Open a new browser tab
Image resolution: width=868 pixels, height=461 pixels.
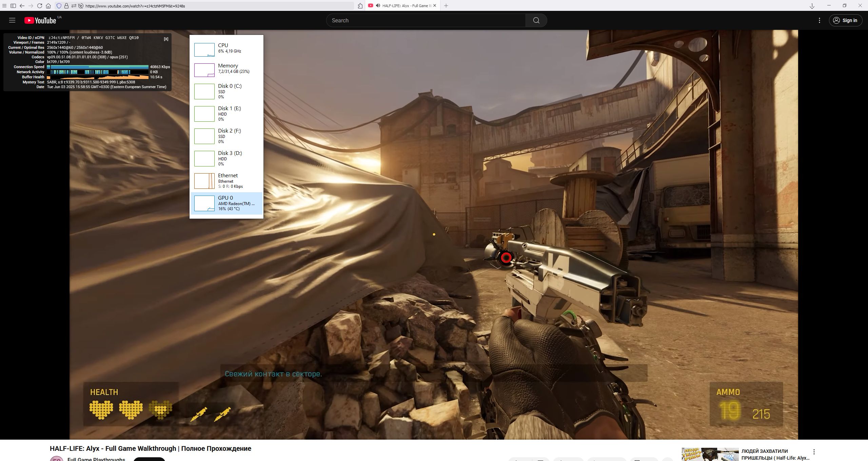[x=446, y=5]
